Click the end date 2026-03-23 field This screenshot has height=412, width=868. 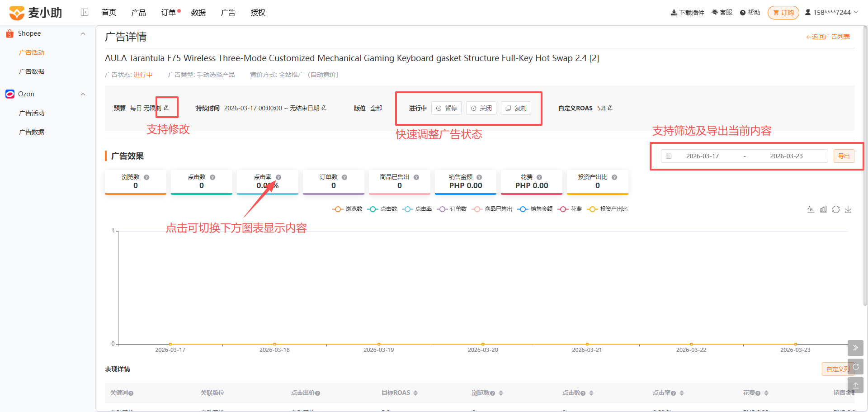click(787, 156)
